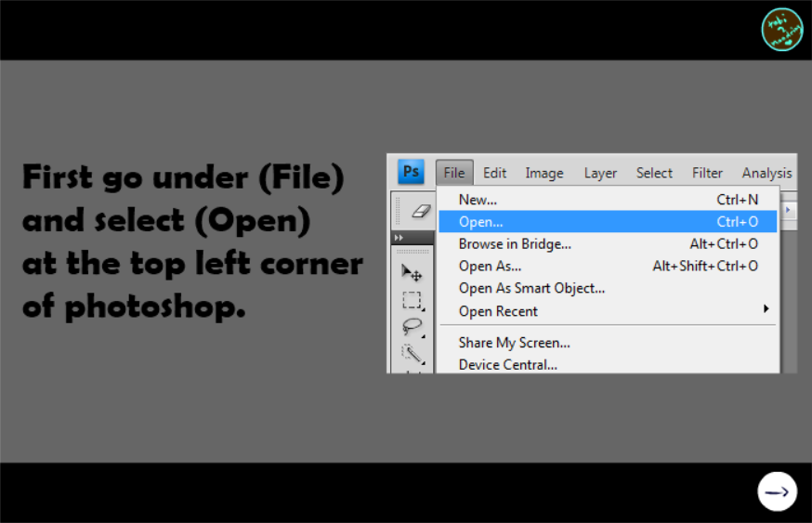Select the Lasso tool
The image size is (812, 523).
413,327
